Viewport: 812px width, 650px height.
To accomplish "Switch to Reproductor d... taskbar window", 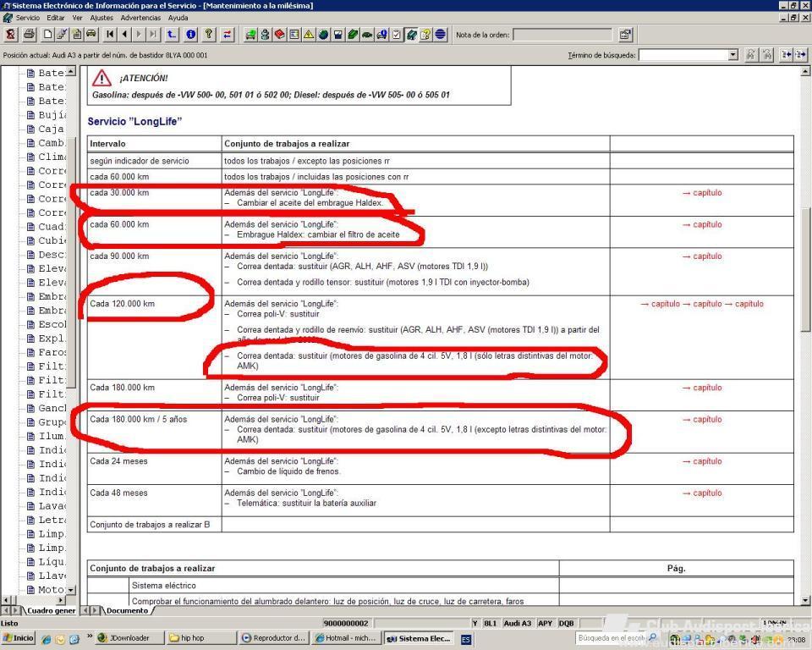I will [274, 638].
